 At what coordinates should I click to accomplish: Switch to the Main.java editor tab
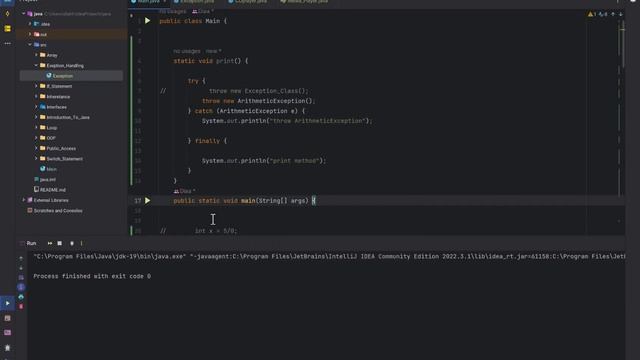pos(148,2)
